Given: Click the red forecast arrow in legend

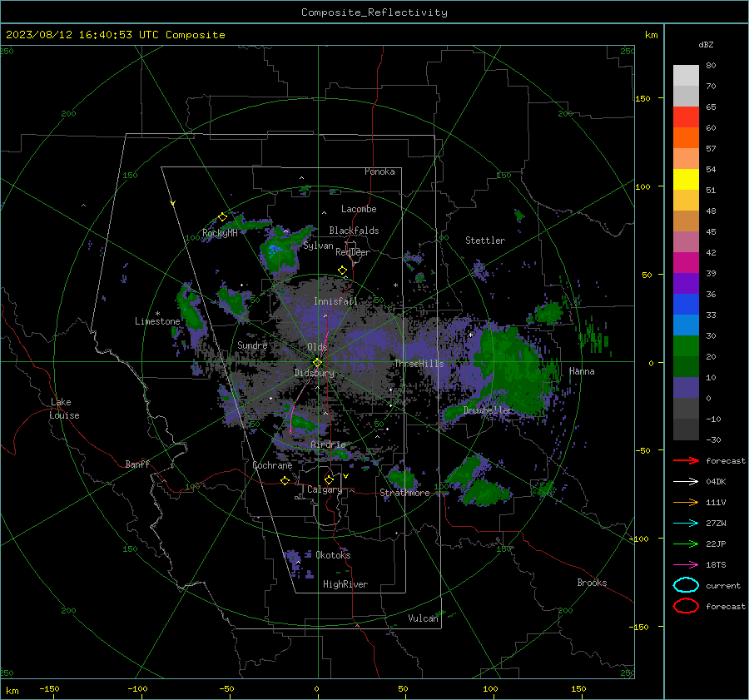Looking at the screenshot, I should tap(686, 460).
